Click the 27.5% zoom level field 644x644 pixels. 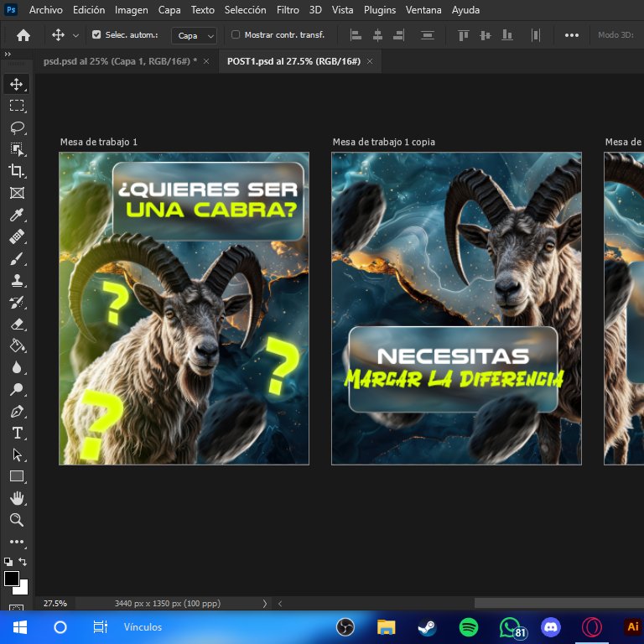(x=55, y=604)
